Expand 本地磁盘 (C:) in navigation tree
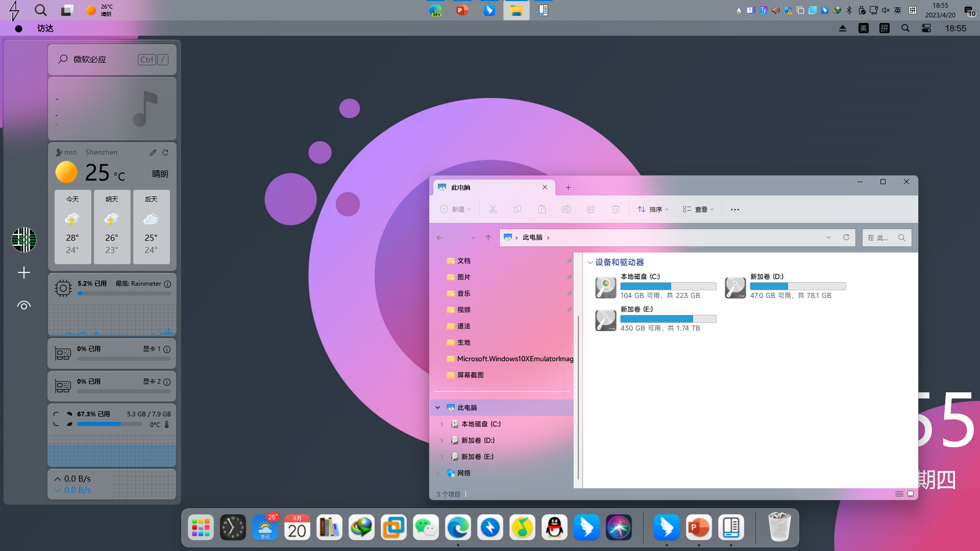The width and height of the screenshot is (980, 551). (442, 424)
